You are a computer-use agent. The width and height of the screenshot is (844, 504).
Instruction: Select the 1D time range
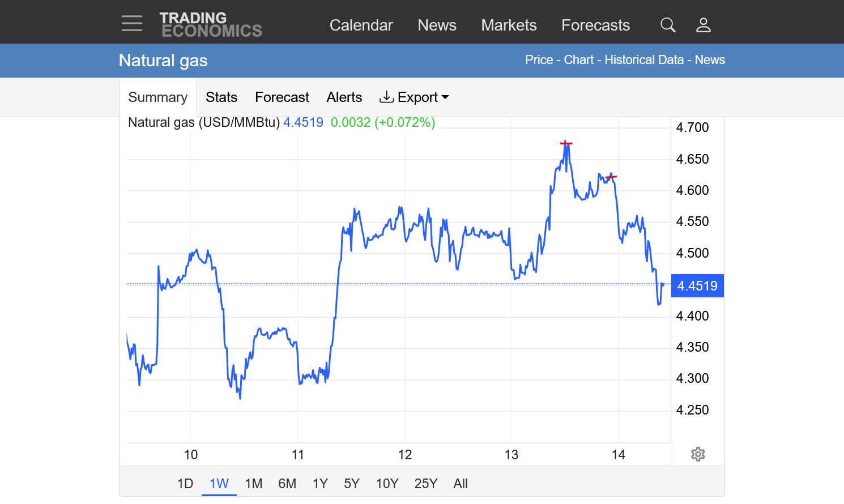coord(185,484)
